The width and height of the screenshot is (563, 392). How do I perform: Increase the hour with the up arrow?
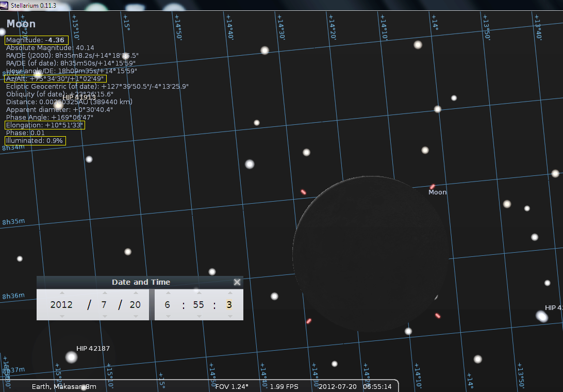tap(168, 293)
